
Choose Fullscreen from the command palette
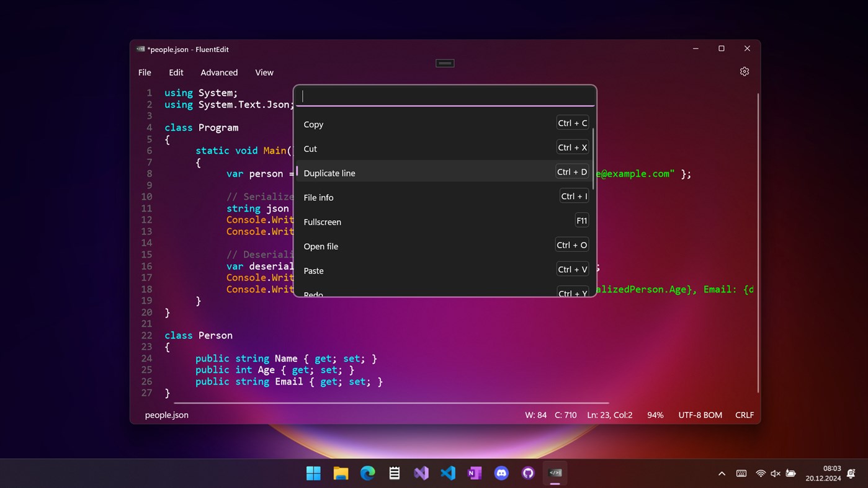click(x=444, y=221)
